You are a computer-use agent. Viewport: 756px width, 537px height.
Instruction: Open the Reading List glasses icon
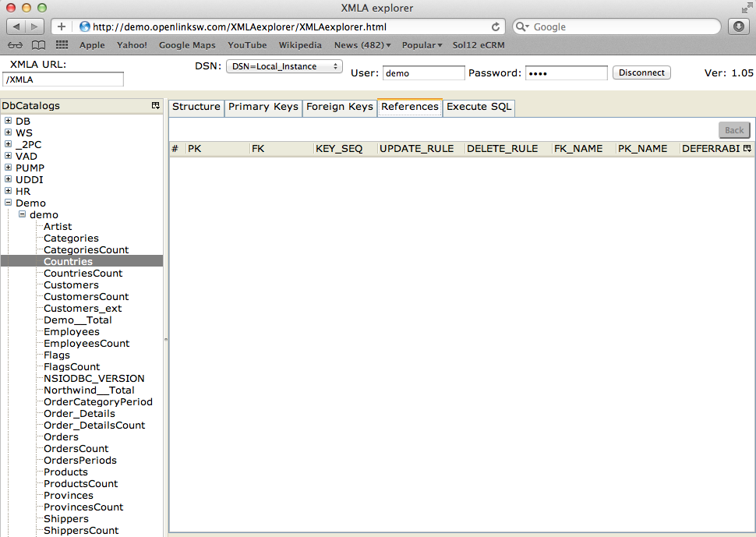coord(15,45)
